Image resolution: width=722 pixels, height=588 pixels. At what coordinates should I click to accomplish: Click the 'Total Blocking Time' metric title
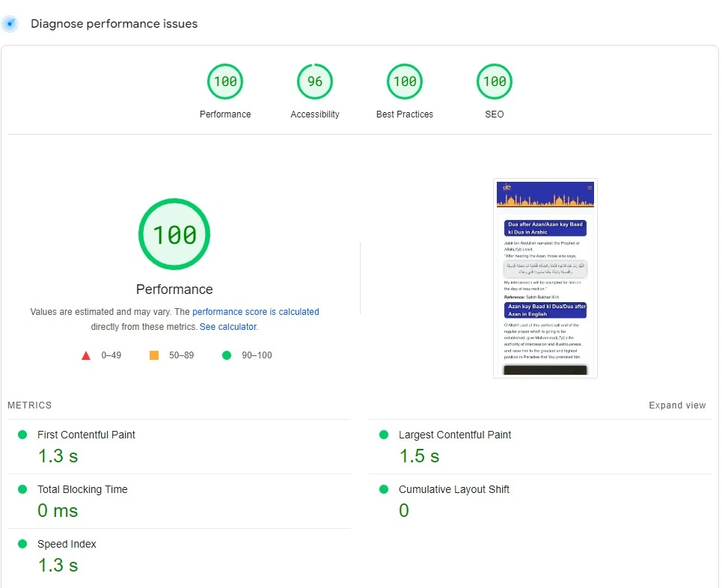click(x=82, y=489)
